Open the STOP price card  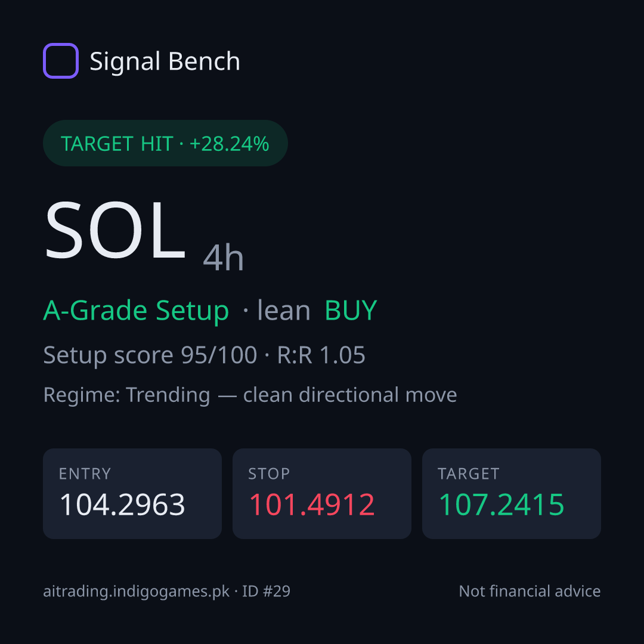pyautogui.click(x=322, y=494)
